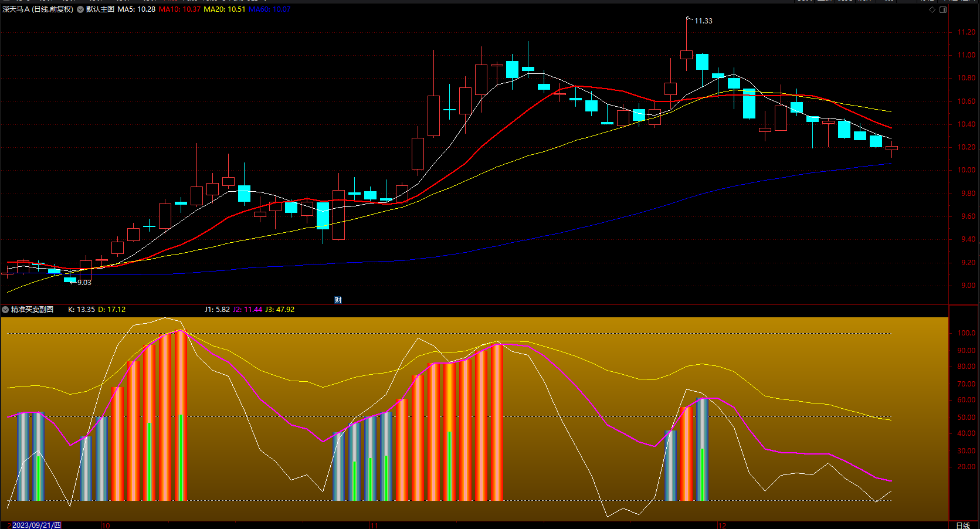Click the MA5: 10.28 value
The image size is (980, 529).
[137, 9]
